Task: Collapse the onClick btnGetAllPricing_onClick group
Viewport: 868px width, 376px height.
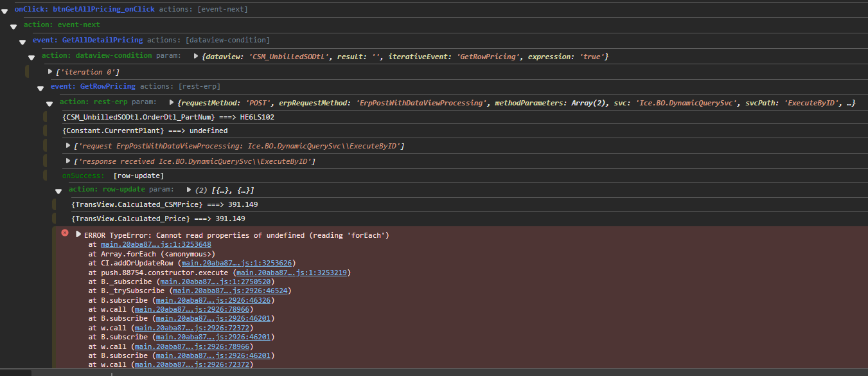Action: [5, 11]
